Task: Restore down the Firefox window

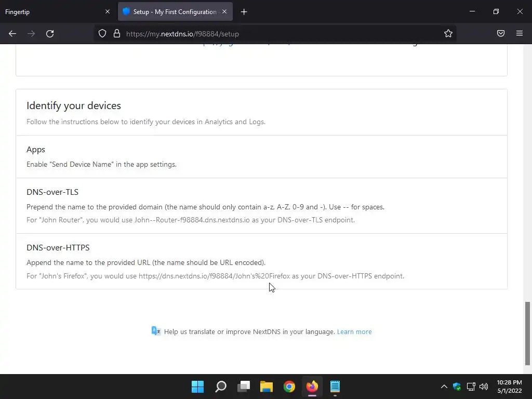Action: pyautogui.click(x=496, y=11)
